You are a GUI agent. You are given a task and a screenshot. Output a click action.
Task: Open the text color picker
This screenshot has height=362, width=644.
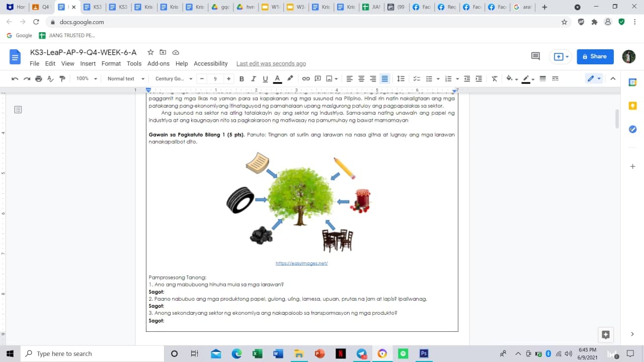(x=277, y=78)
